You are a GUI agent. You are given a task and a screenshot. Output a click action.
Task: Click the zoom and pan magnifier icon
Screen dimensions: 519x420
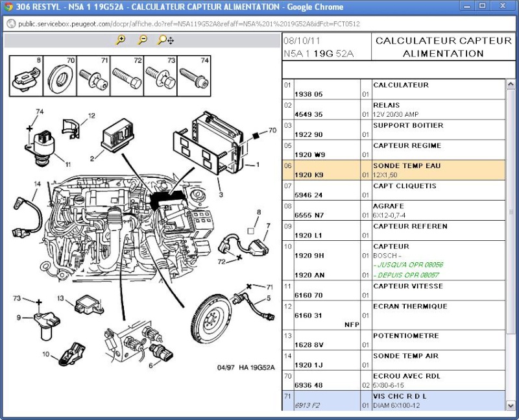coord(166,40)
